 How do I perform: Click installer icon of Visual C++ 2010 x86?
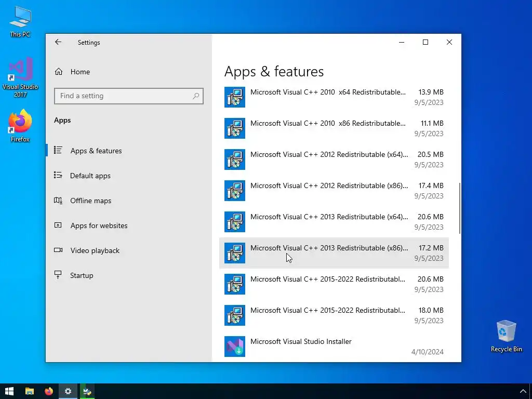click(235, 128)
